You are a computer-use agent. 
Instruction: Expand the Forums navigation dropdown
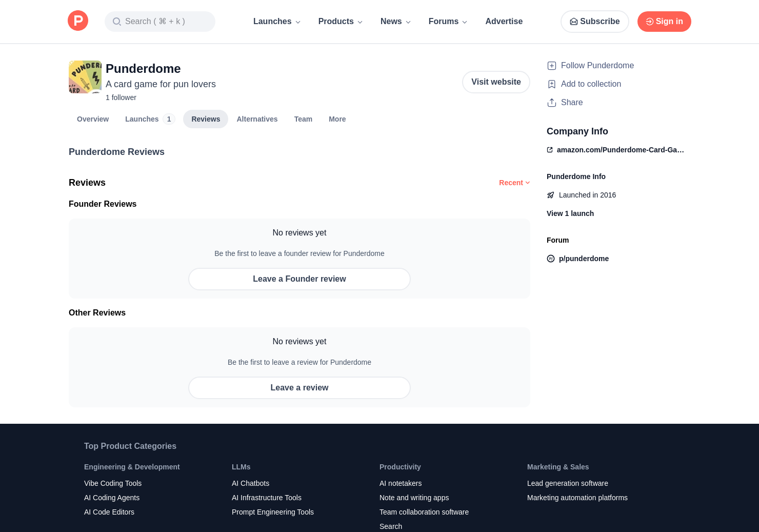click(448, 22)
